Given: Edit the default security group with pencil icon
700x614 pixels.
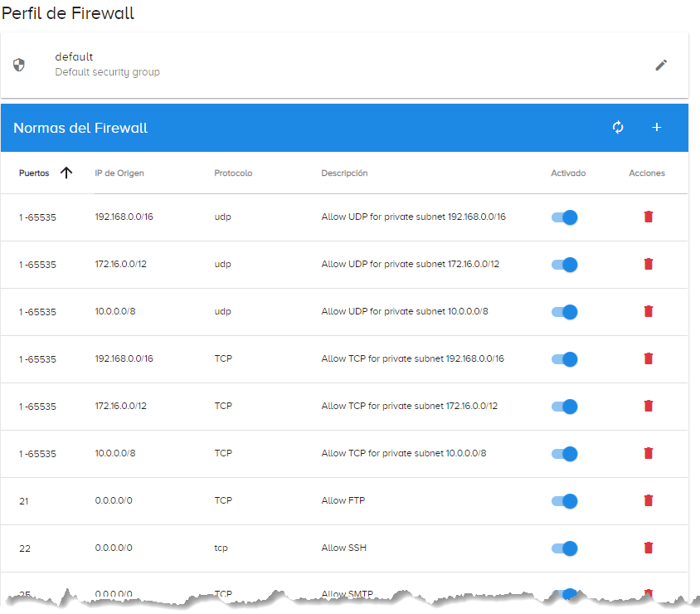Looking at the screenshot, I should pos(661,66).
